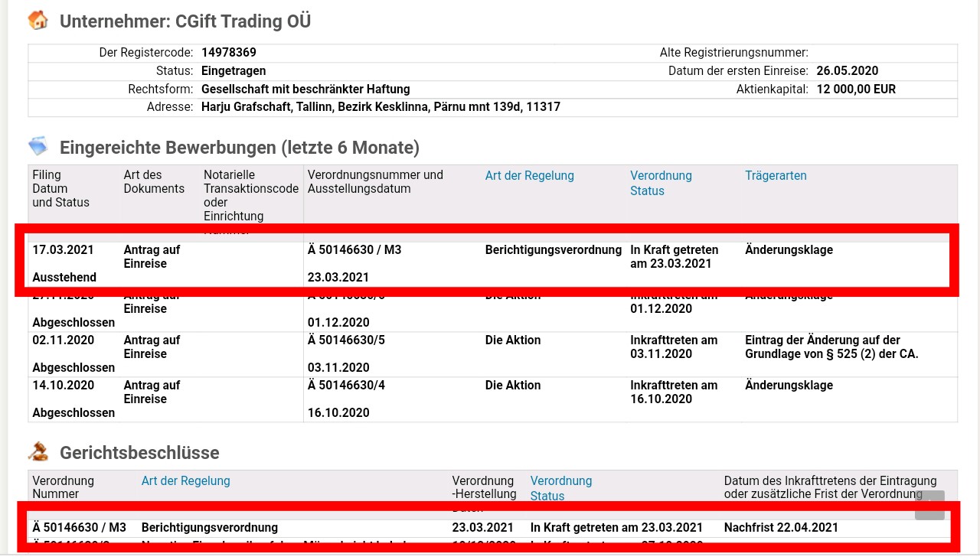The width and height of the screenshot is (980, 560).
Task: Select order number Ä 50146630/4
Action: [346, 385]
